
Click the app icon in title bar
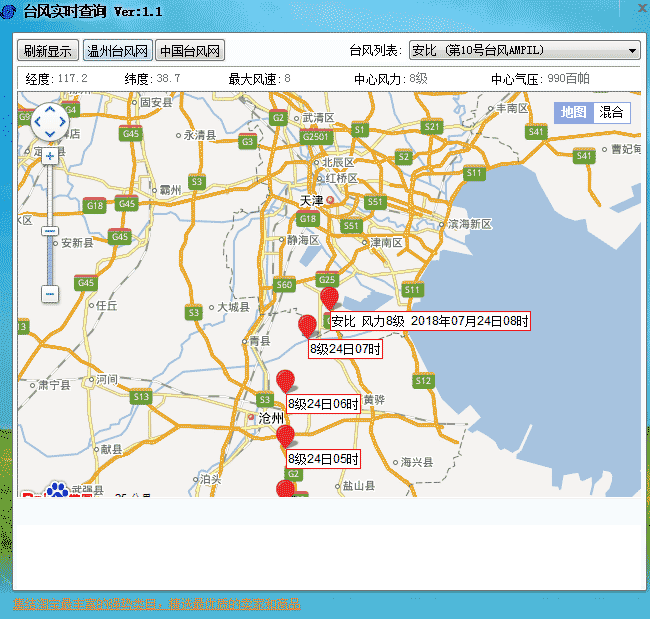(8, 11)
